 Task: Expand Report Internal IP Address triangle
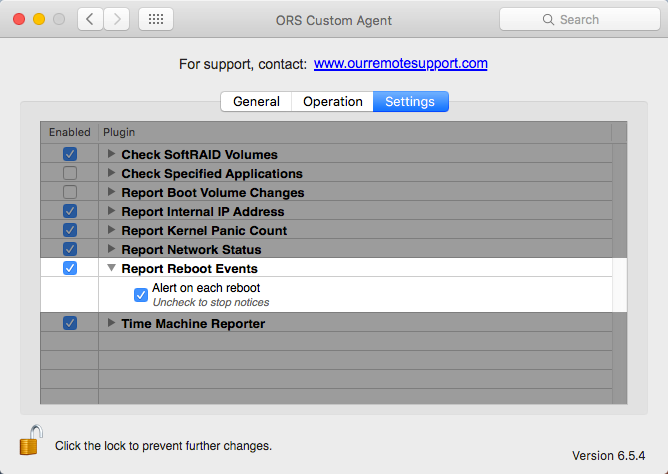tap(111, 210)
